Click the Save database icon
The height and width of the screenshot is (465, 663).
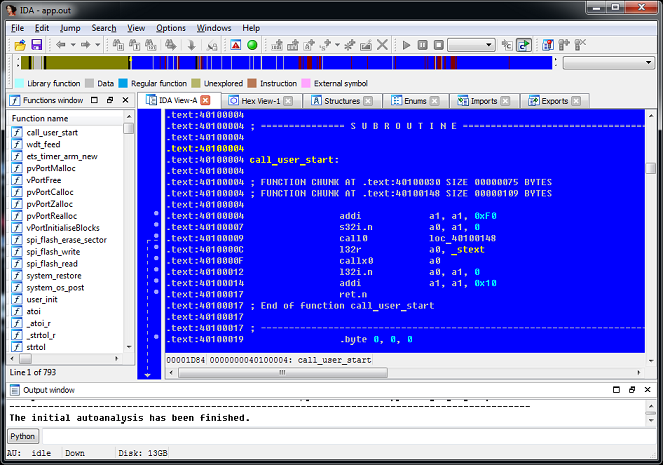coord(37,45)
